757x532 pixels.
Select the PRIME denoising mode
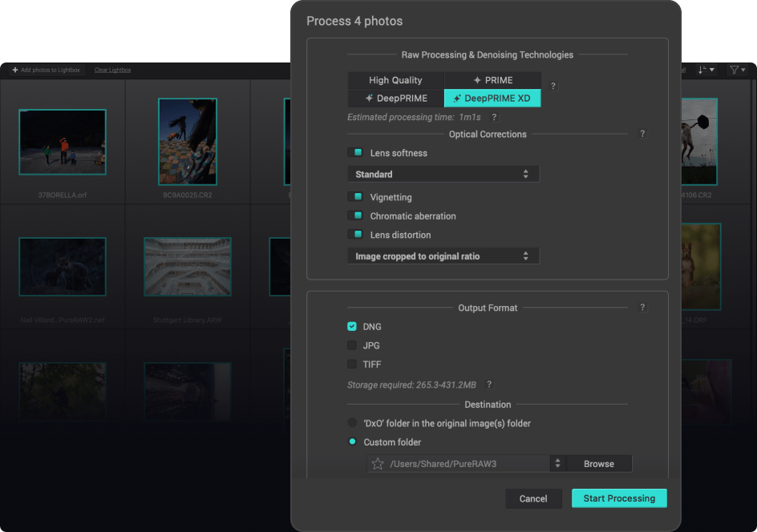click(492, 80)
